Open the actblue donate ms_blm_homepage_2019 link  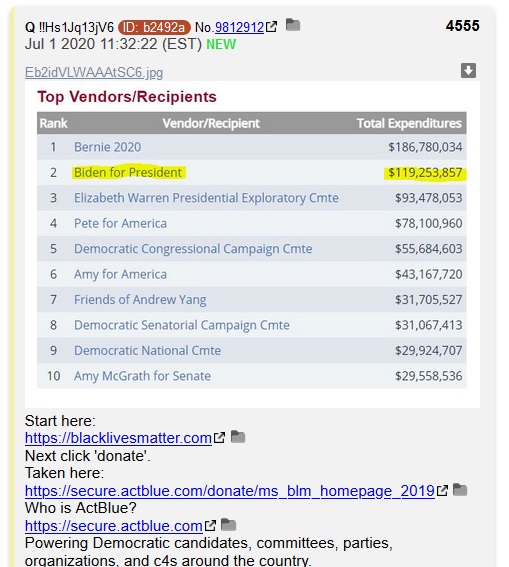click(x=230, y=491)
